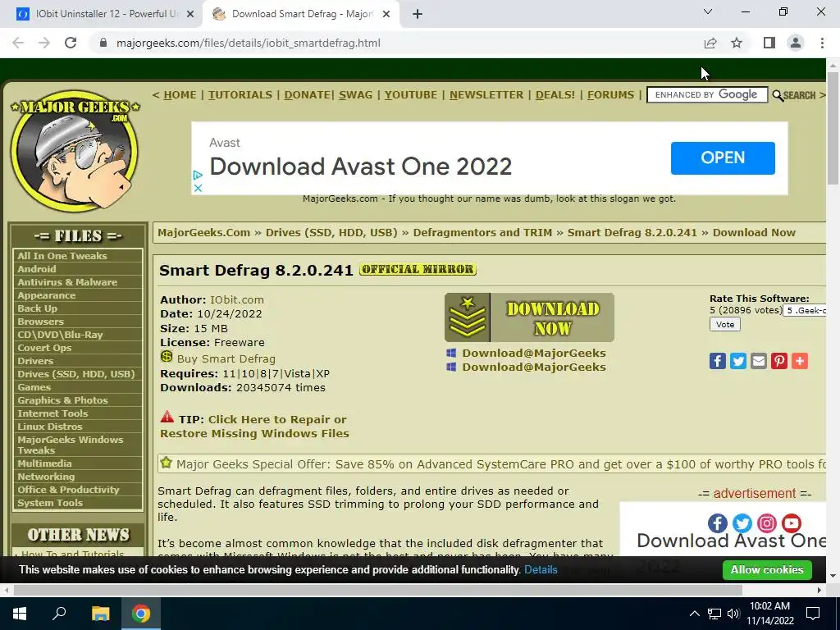Open the rating dropdown 5 .Geek
Image resolution: width=840 pixels, height=630 pixels.
tap(805, 310)
